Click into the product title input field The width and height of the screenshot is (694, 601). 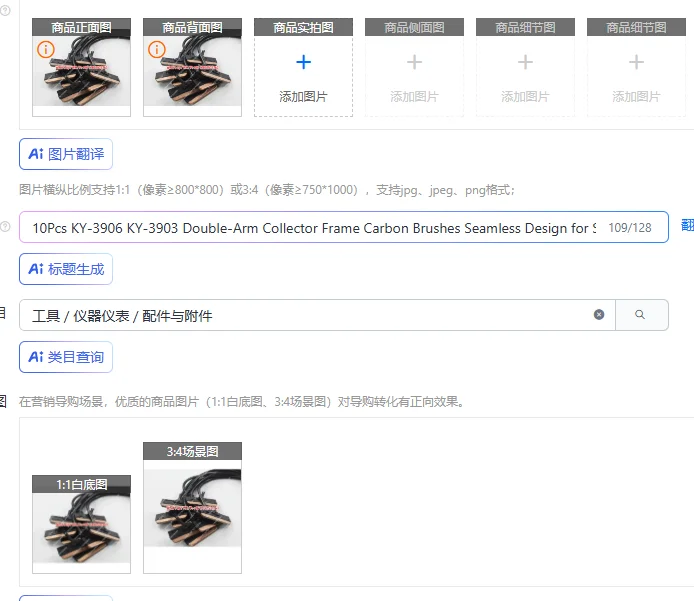pos(343,227)
